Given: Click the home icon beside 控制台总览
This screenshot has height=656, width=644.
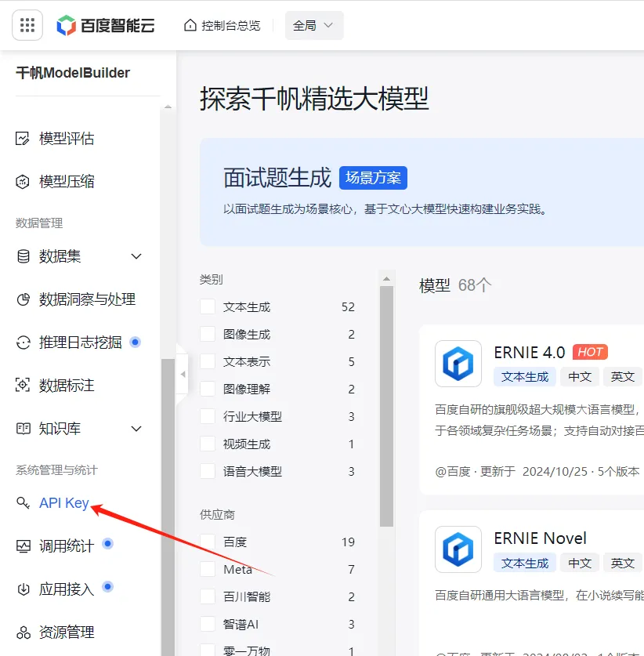Looking at the screenshot, I should pos(190,26).
